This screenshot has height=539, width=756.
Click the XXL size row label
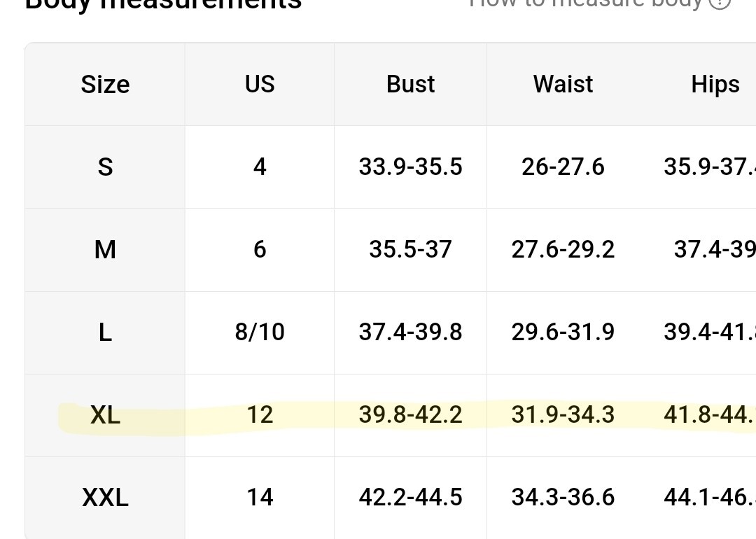105,498
